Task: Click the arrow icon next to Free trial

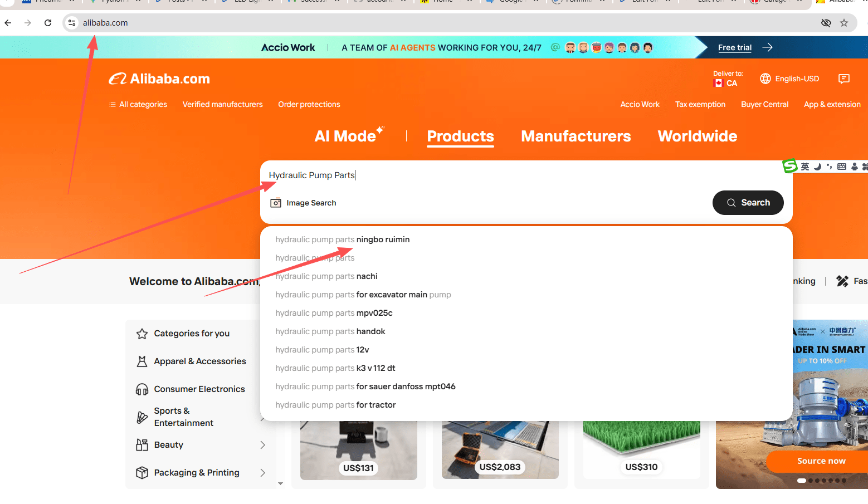Action: click(x=768, y=47)
